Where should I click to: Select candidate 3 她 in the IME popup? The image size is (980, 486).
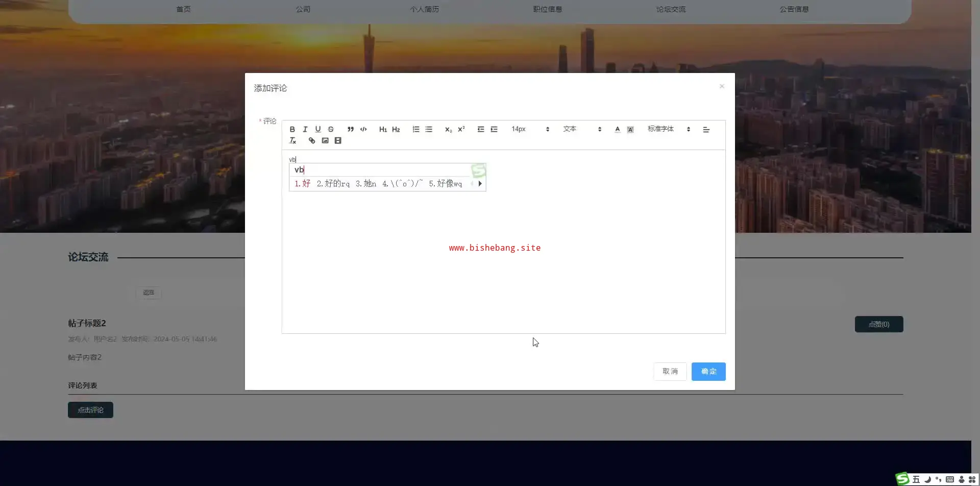(366, 183)
